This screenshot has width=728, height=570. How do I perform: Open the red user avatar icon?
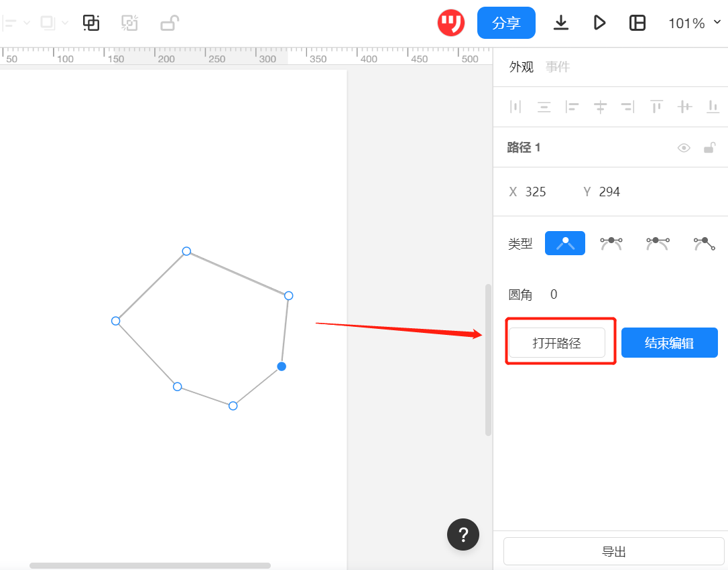point(451,23)
